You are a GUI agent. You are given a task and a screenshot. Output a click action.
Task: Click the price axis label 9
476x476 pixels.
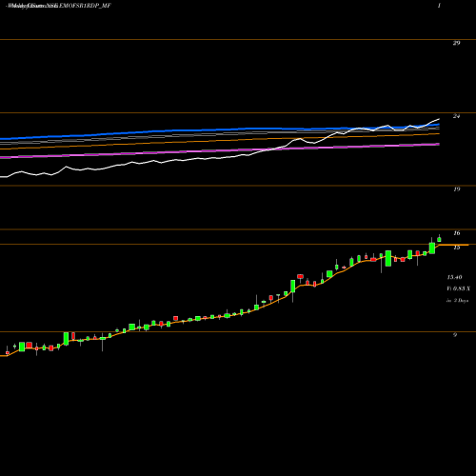(455, 335)
